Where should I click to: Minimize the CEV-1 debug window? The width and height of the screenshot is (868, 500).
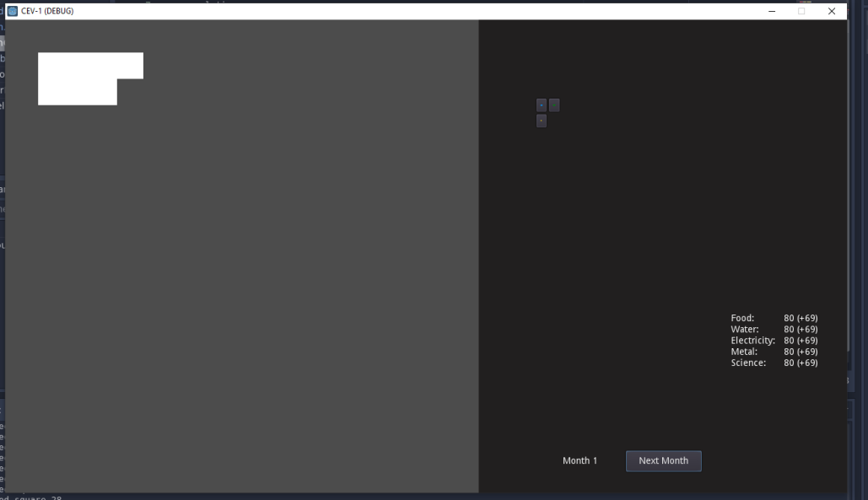coord(772,11)
